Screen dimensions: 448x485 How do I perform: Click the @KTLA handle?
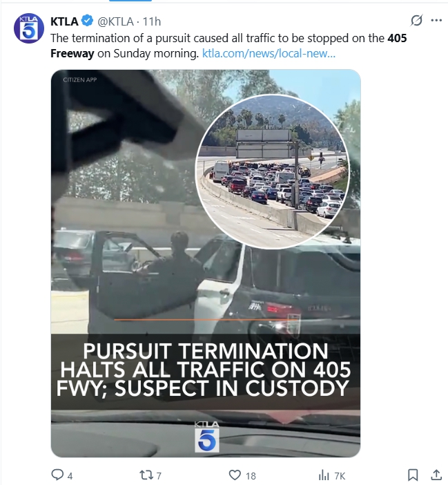point(115,21)
